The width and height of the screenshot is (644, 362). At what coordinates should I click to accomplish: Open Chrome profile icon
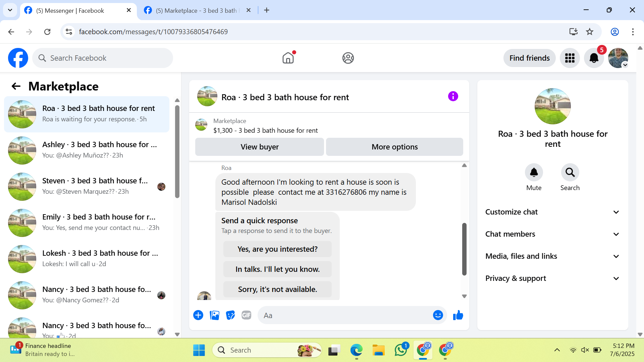615,32
